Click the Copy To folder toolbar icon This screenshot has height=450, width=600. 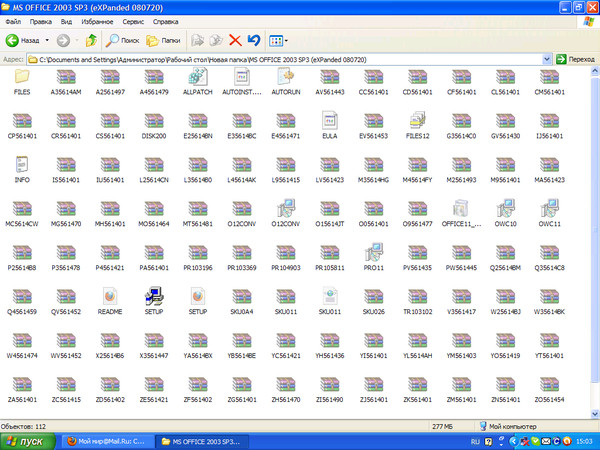[216, 40]
